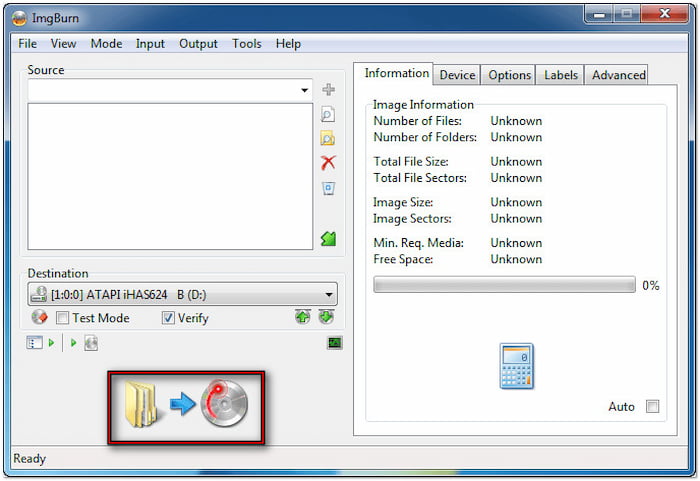The image size is (700, 481).
Task: Open the Destination drive dropdown
Action: [183, 294]
